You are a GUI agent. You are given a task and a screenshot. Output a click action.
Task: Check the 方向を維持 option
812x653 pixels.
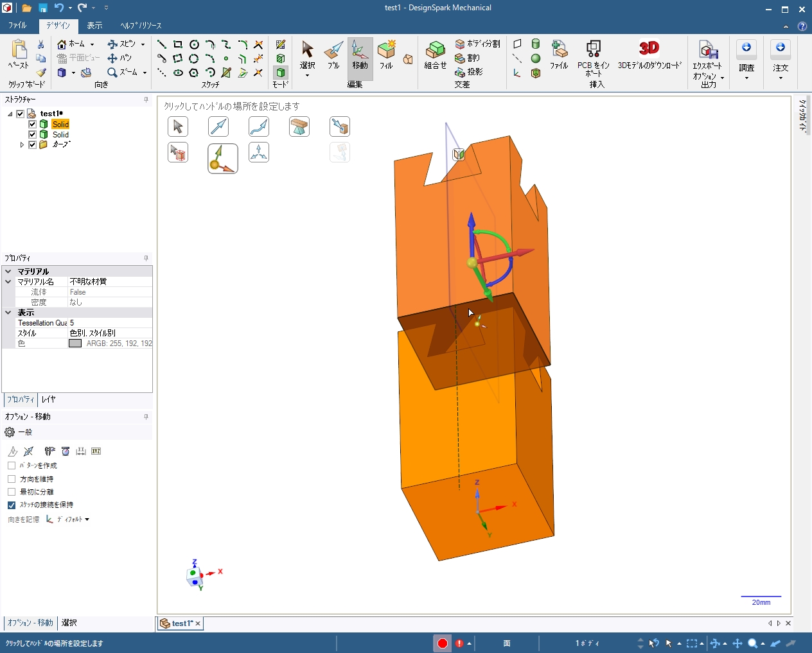pyautogui.click(x=12, y=479)
